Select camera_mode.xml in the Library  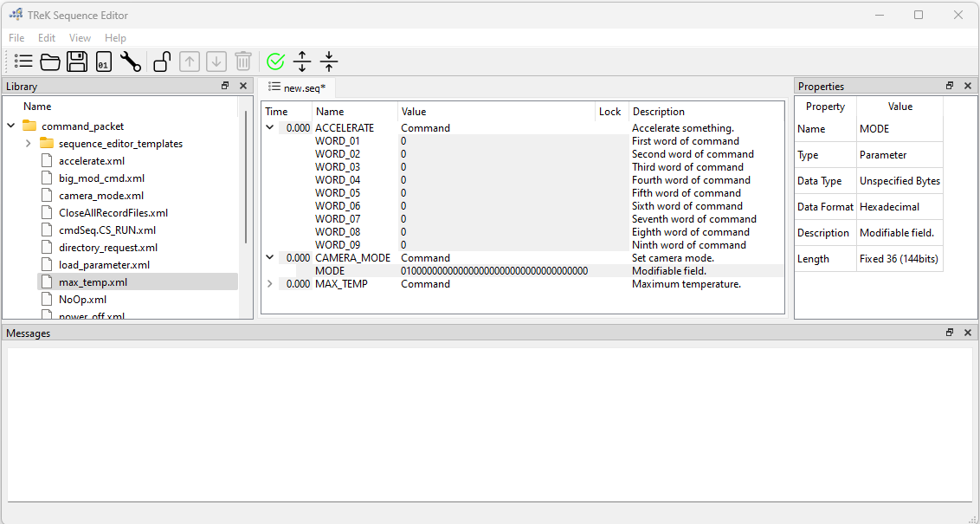point(93,196)
